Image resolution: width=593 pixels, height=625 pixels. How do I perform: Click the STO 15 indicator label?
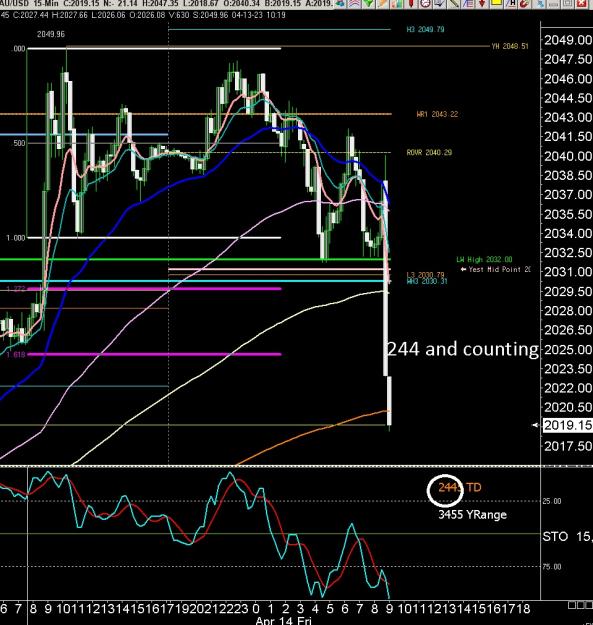(x=567, y=537)
